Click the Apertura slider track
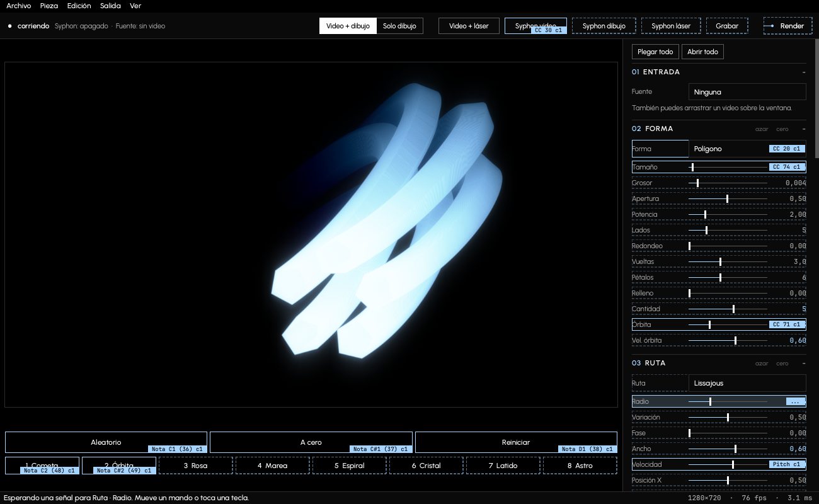Viewport: 819px width, 504px height. [x=728, y=198]
